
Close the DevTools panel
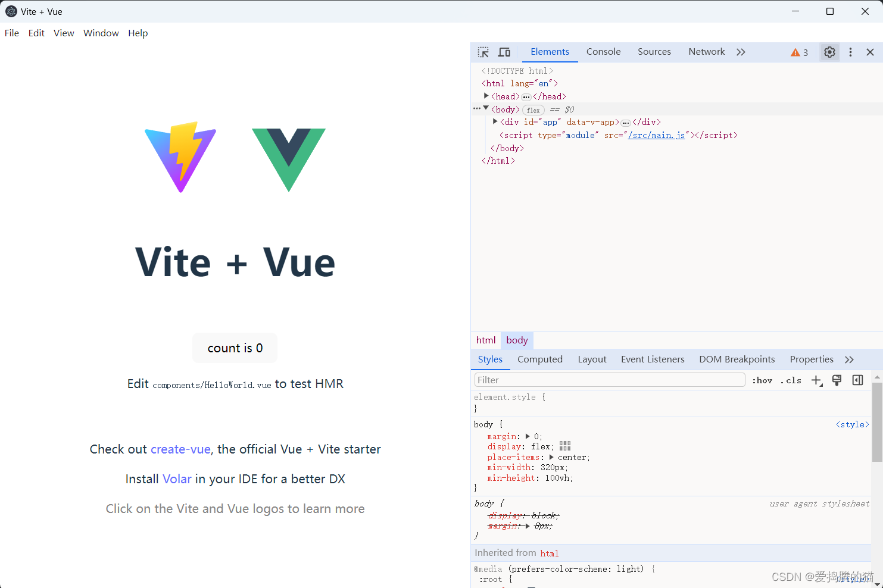(x=870, y=52)
